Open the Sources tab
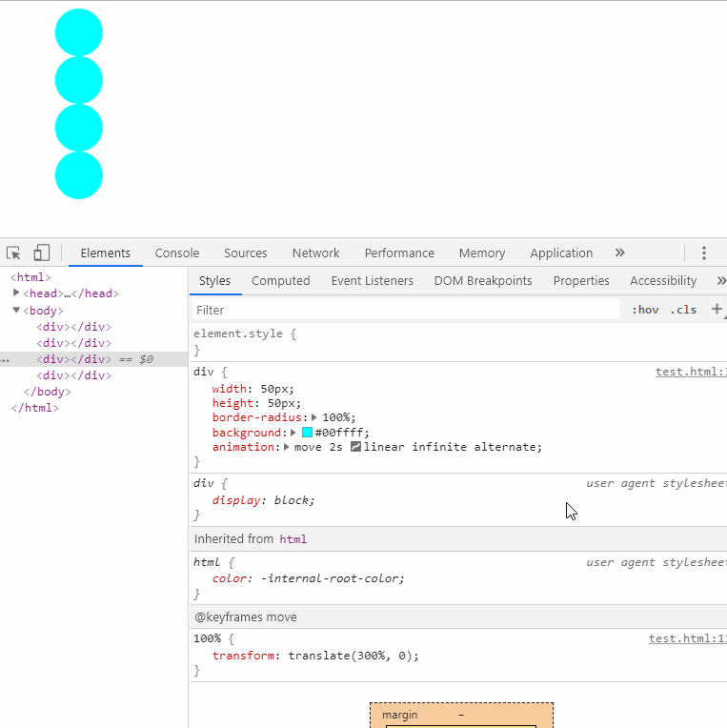This screenshot has height=728, width=727. [246, 253]
